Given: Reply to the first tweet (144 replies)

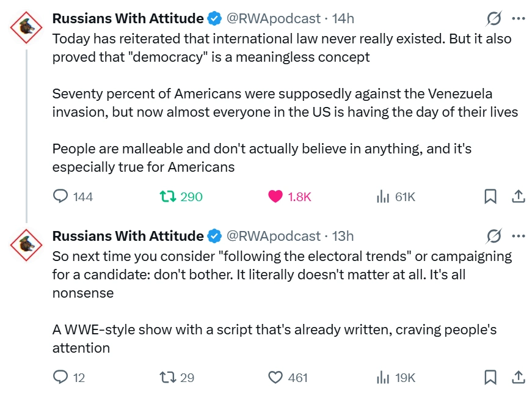Looking at the screenshot, I should point(61,197).
